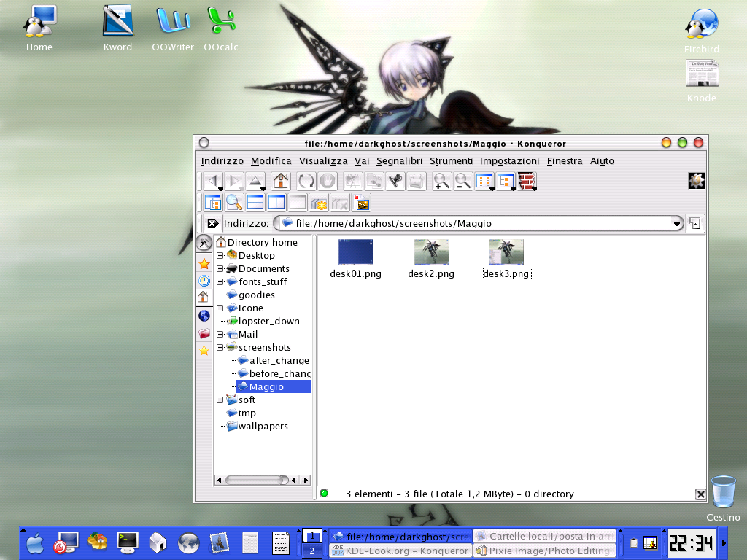Image resolution: width=747 pixels, height=560 pixels.
Task: Toggle the navigation panel toolbar icon
Action: (x=212, y=203)
